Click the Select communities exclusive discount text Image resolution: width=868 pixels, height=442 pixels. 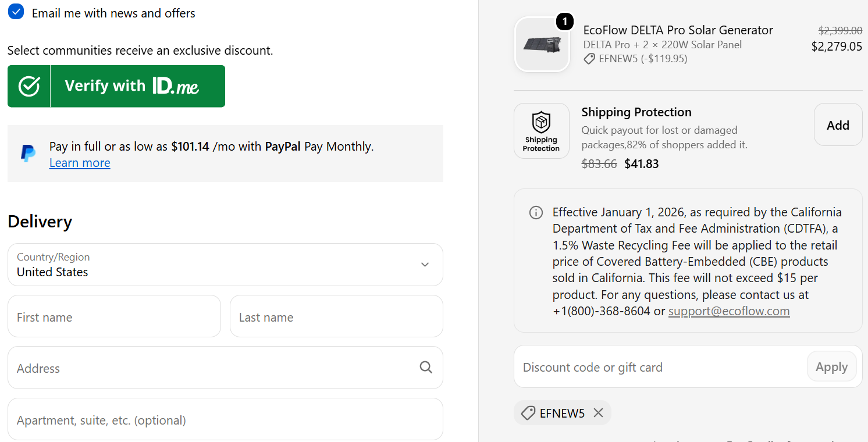(x=140, y=51)
